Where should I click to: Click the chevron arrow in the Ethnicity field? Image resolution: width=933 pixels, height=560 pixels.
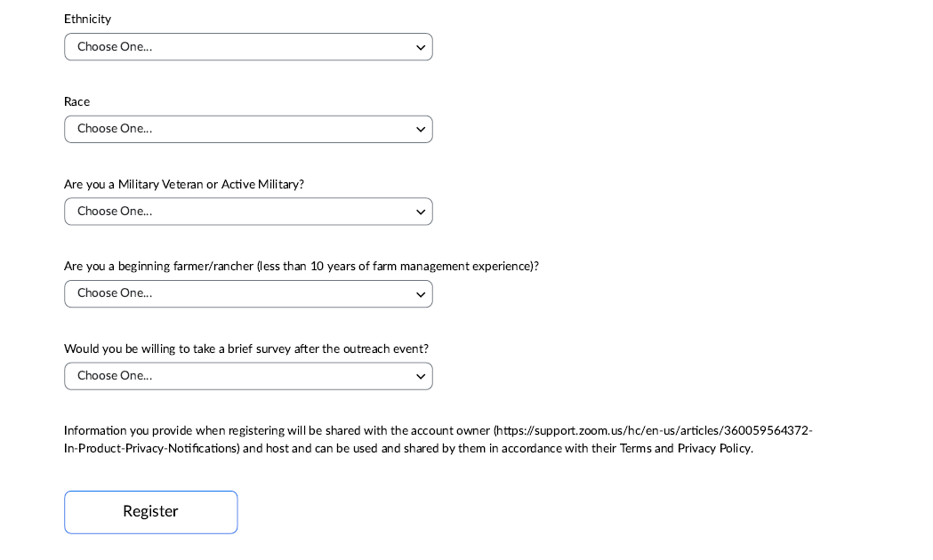click(421, 48)
